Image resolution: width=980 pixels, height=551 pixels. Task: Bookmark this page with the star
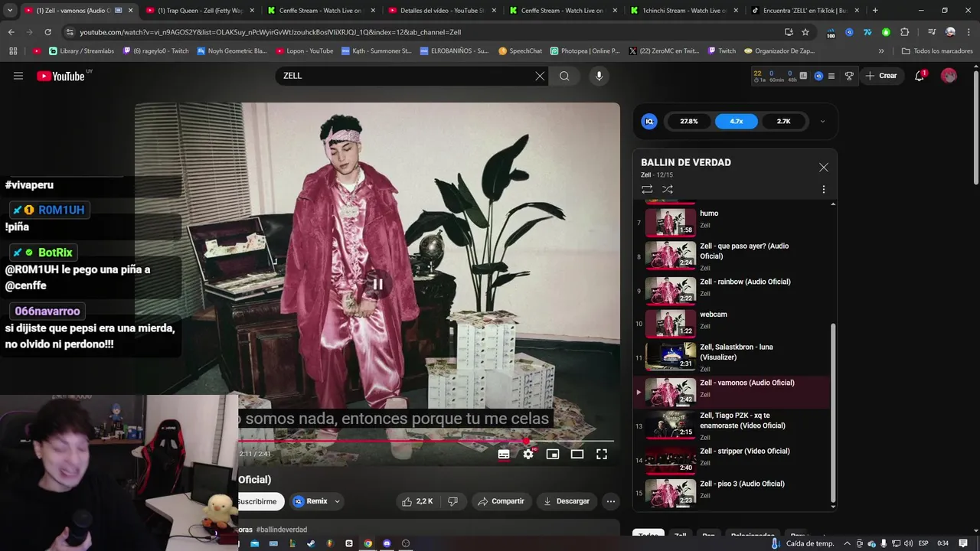click(x=805, y=32)
